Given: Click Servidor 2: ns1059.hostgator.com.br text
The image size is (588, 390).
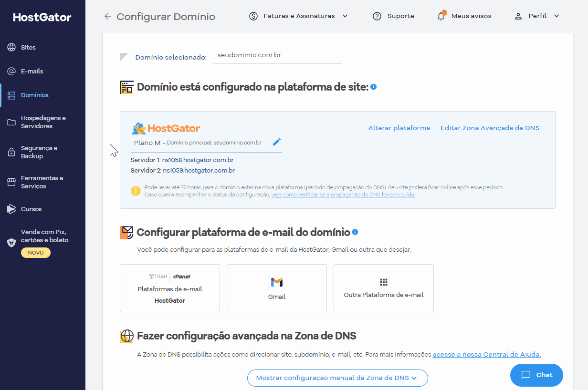Looking at the screenshot, I should click(183, 170).
